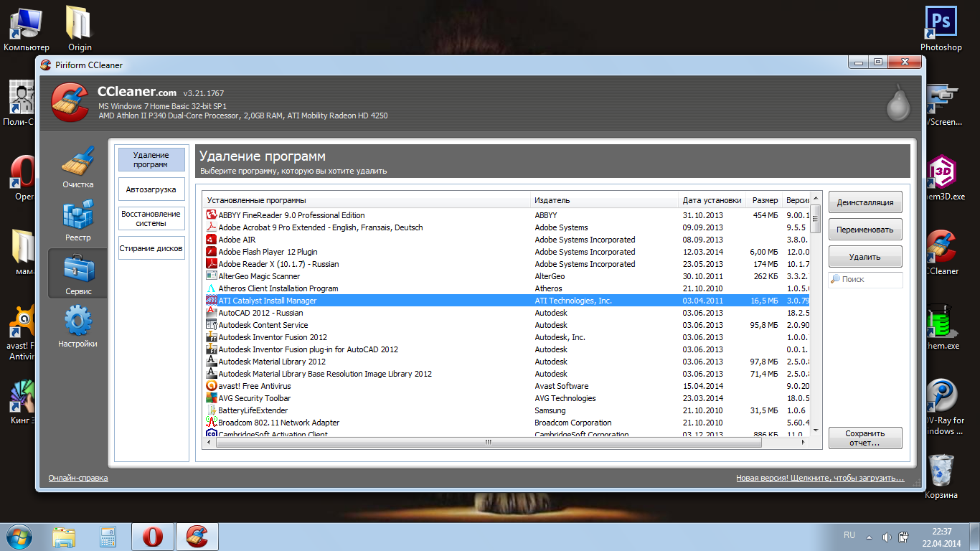Click the Adobe Reader X icon

pyautogui.click(x=212, y=264)
